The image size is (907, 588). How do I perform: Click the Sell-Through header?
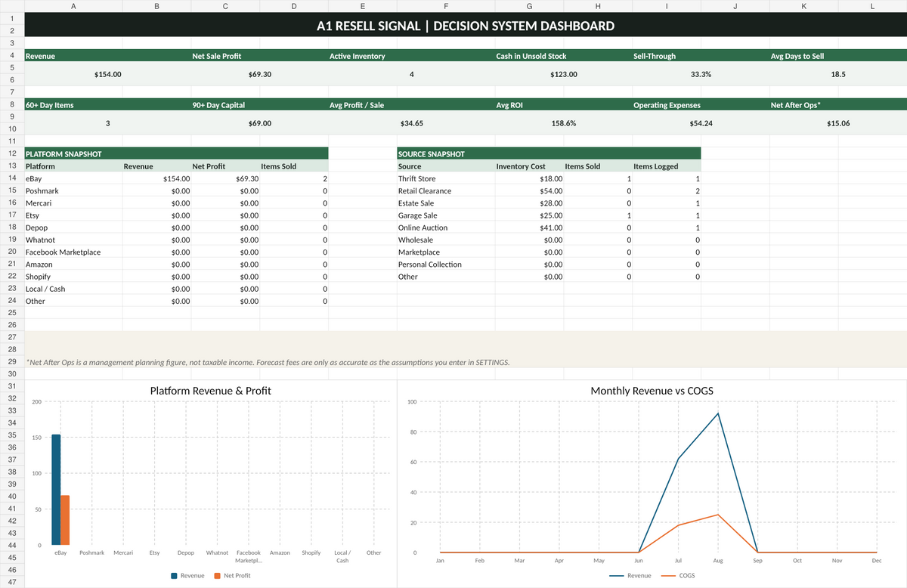click(x=700, y=56)
